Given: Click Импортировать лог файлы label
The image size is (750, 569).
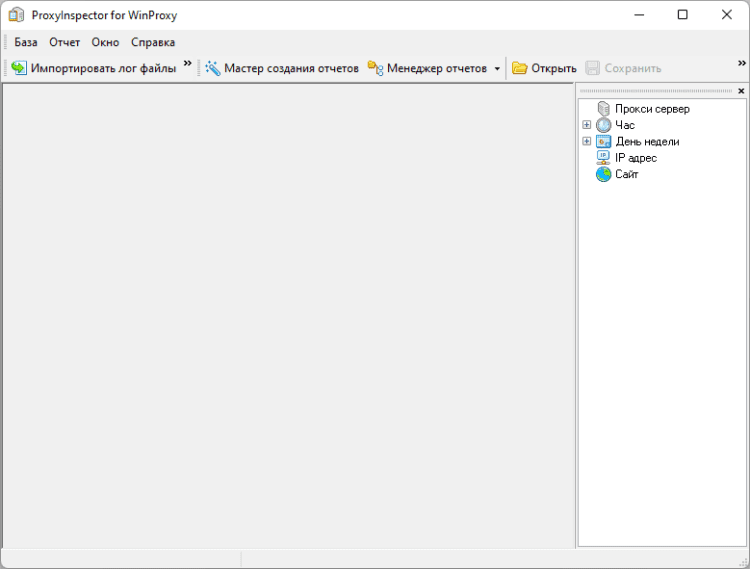Looking at the screenshot, I should [x=103, y=68].
